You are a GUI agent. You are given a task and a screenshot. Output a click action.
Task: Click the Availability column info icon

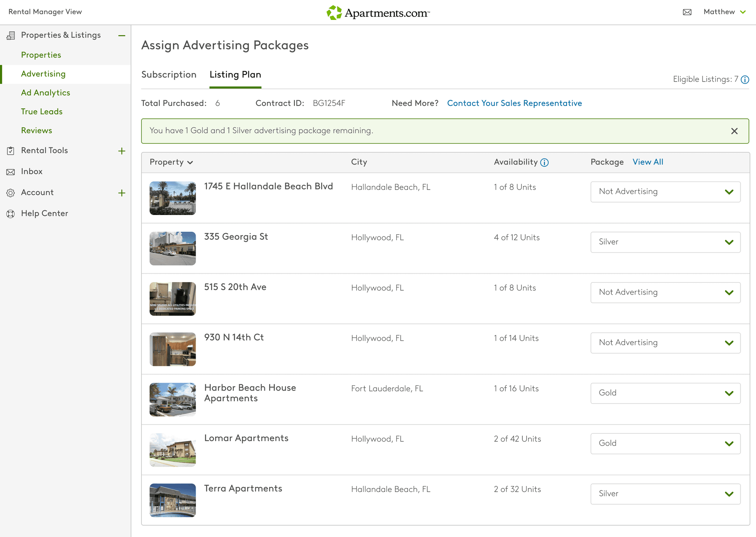point(544,163)
